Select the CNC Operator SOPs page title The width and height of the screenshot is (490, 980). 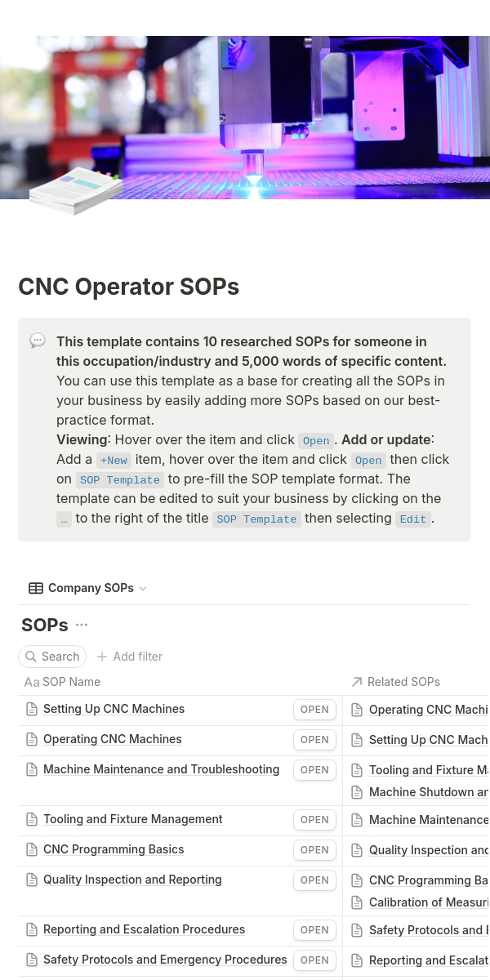[x=129, y=287]
